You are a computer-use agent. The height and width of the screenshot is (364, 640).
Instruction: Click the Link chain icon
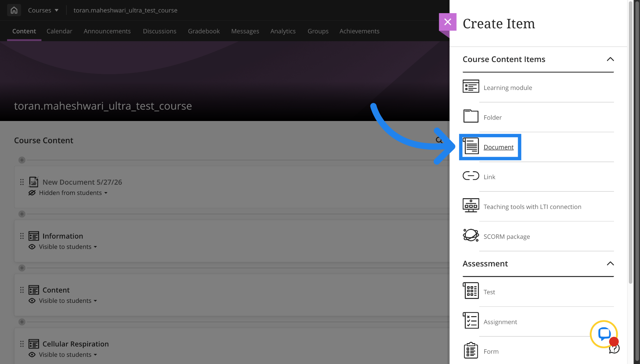[x=471, y=176]
